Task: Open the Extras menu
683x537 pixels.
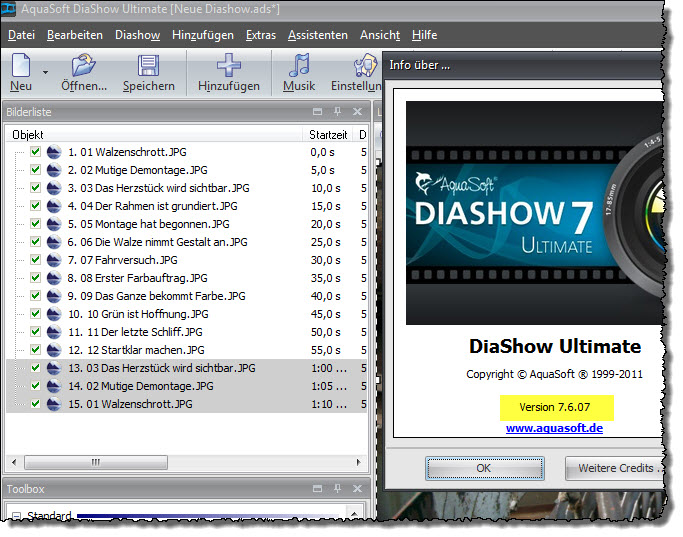Action: [260, 35]
